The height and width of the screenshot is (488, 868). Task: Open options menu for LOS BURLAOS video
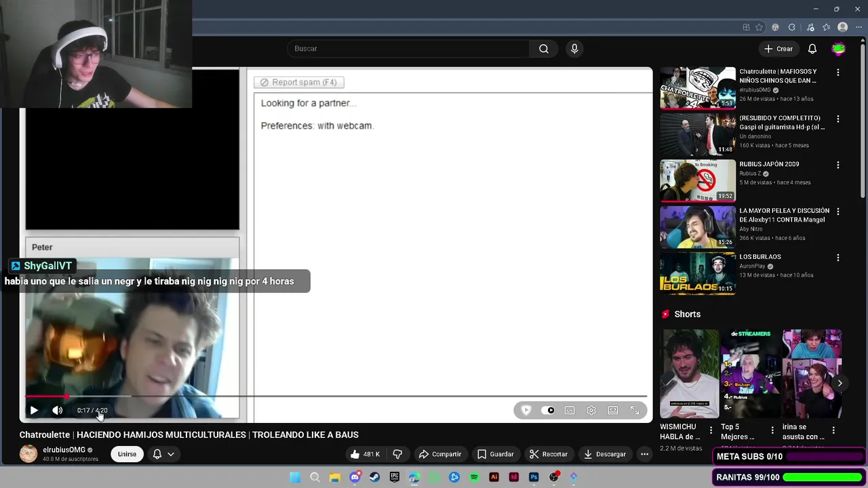tap(838, 258)
